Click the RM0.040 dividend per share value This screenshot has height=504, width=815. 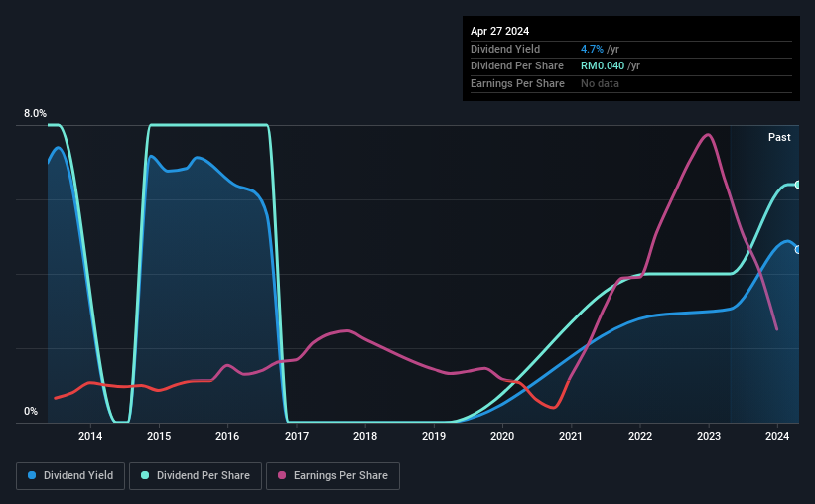click(x=603, y=66)
